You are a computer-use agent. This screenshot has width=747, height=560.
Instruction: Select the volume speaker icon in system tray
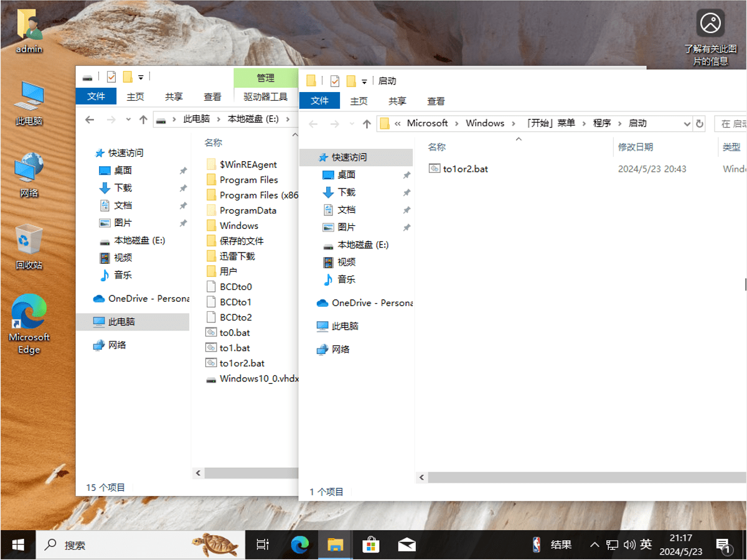pyautogui.click(x=629, y=545)
